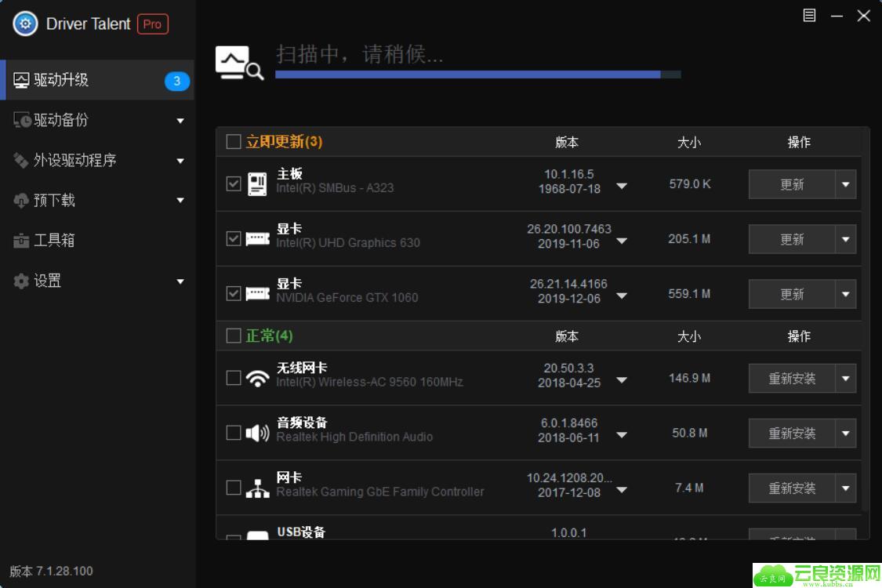Uncheck the Intel UHD Graphics 630 checkbox
This screenshot has height=588, width=882.
[234, 238]
